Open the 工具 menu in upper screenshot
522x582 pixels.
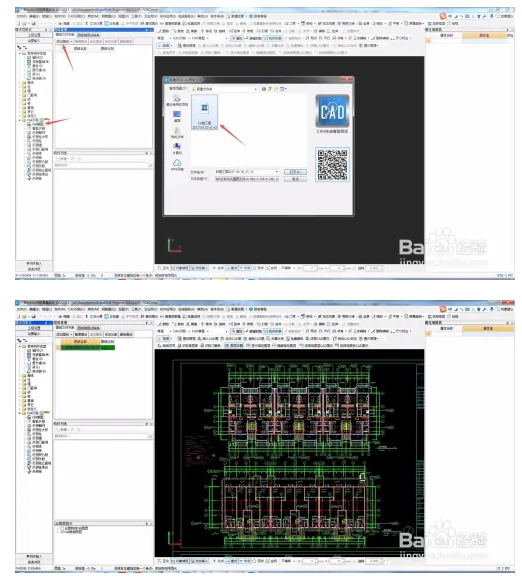pyautogui.click(x=136, y=16)
